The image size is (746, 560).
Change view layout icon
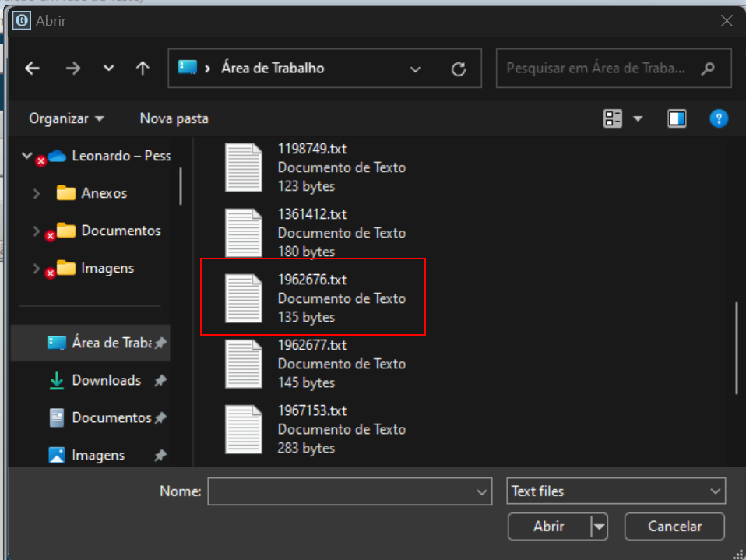coord(613,118)
